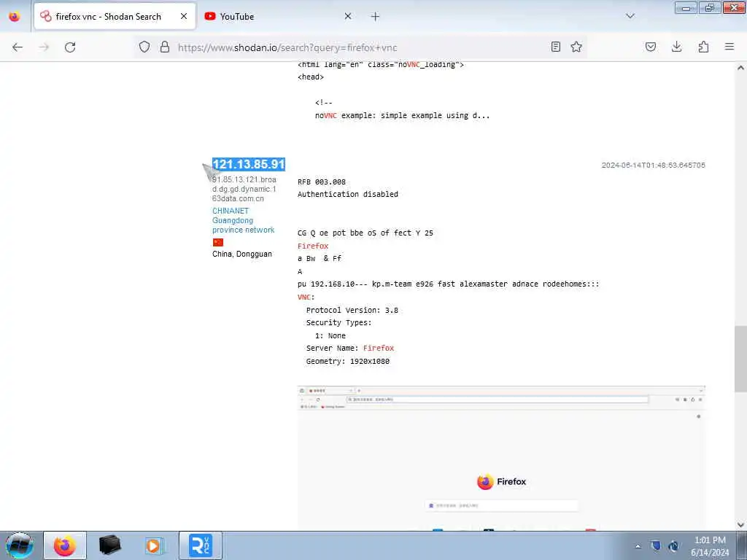Screen dimensions: 747x560
Task: Open a new tab with plus button
Action: point(376,17)
